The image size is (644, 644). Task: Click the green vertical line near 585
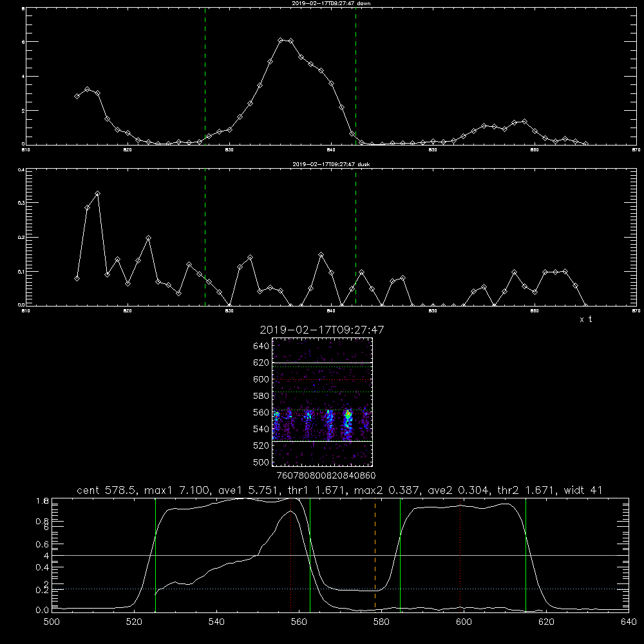(x=400, y=554)
